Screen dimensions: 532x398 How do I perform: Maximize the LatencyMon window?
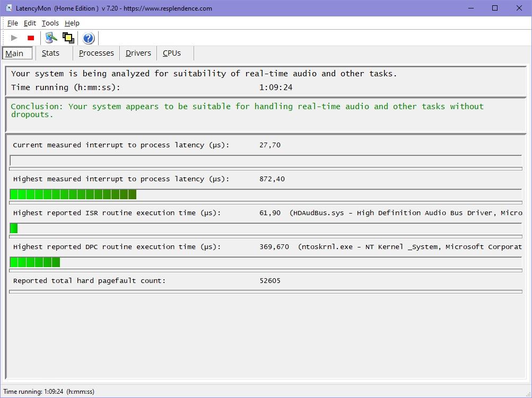pyautogui.click(x=495, y=8)
